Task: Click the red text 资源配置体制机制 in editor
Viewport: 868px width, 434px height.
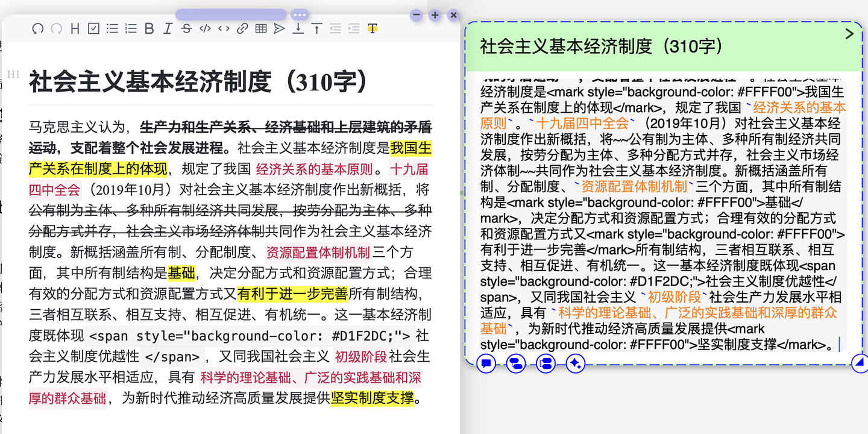Action: click(x=318, y=253)
